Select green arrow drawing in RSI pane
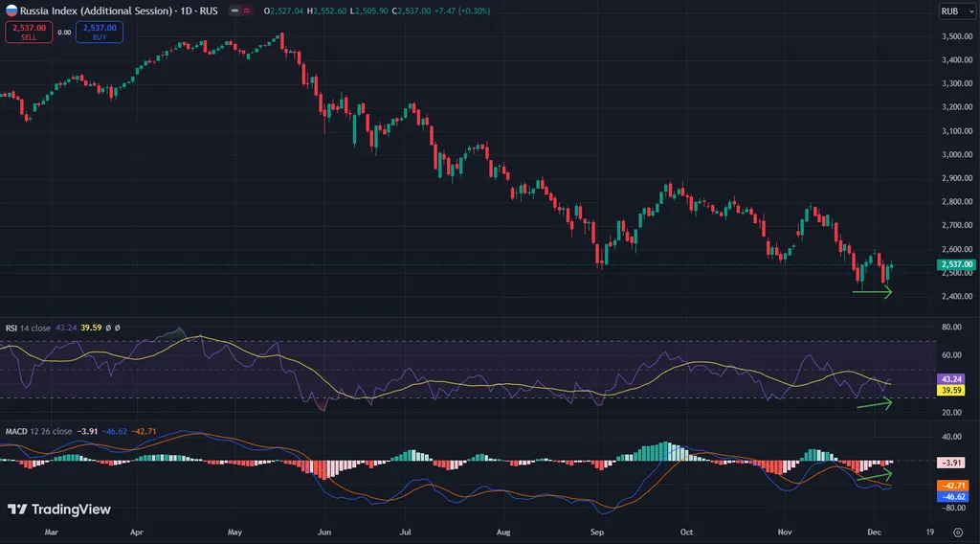980x544 pixels. (874, 405)
